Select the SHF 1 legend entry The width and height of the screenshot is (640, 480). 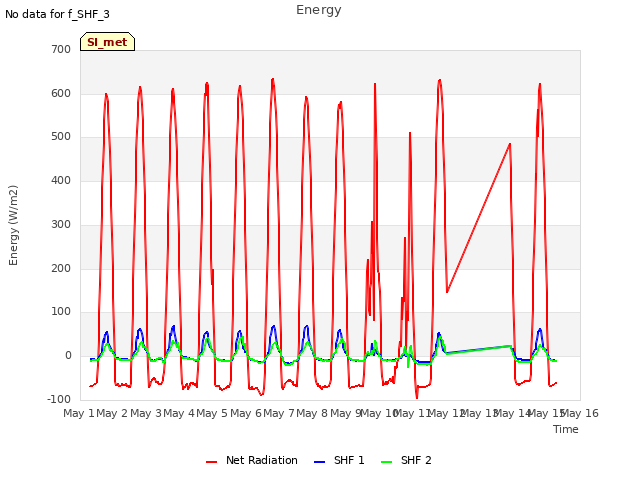click(x=339, y=460)
